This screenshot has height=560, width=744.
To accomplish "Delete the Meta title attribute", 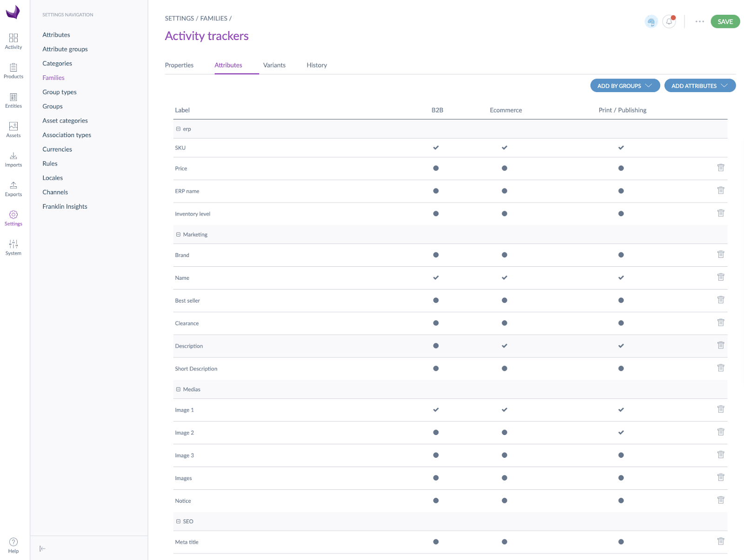I will click(721, 541).
